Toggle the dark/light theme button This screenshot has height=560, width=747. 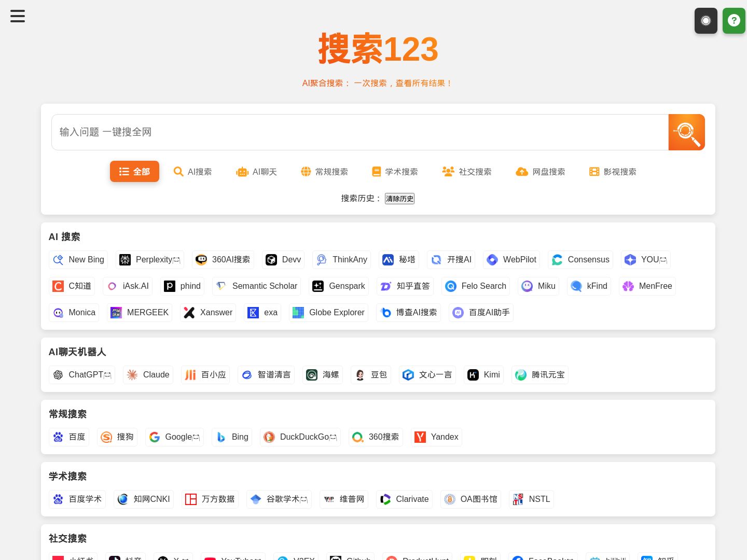pos(706,21)
